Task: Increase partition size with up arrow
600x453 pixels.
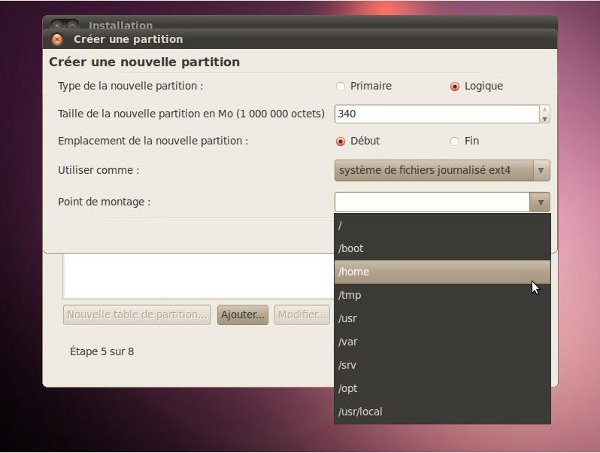Action: 544,109
